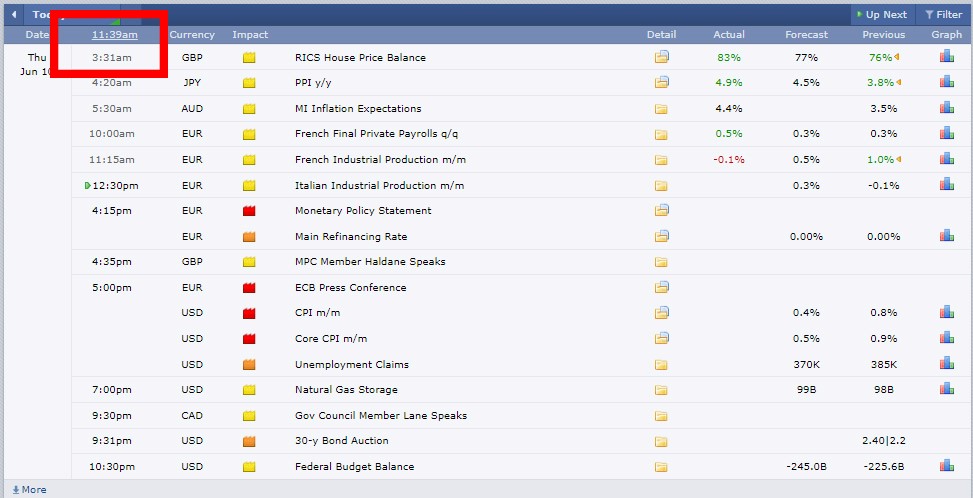The width and height of the screenshot is (973, 498).
Task: Jump to Up Next event
Action: pyautogui.click(x=881, y=15)
